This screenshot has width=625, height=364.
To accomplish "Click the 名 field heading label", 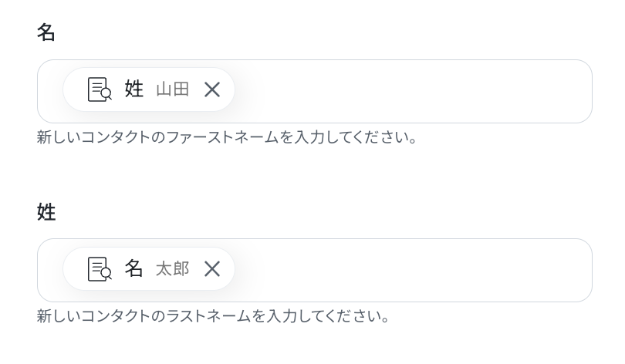I will click(46, 32).
